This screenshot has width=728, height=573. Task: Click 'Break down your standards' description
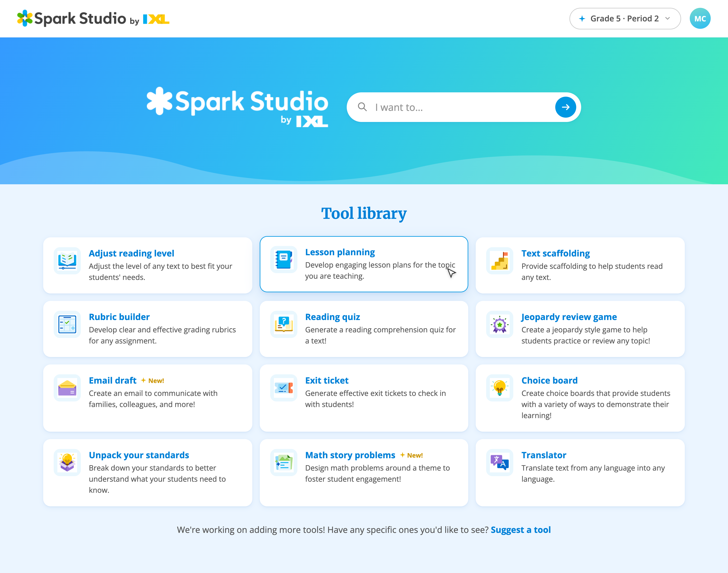157,479
